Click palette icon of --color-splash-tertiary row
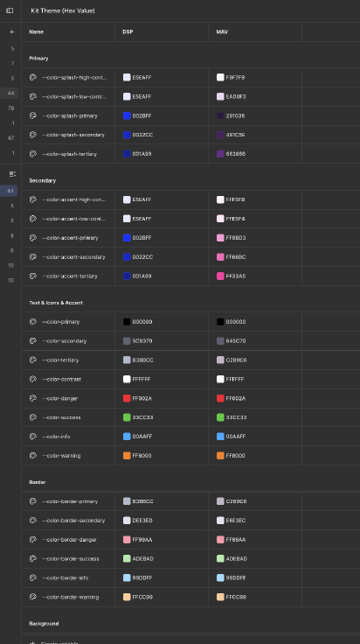Viewport: 360px width, 644px height. point(33,154)
